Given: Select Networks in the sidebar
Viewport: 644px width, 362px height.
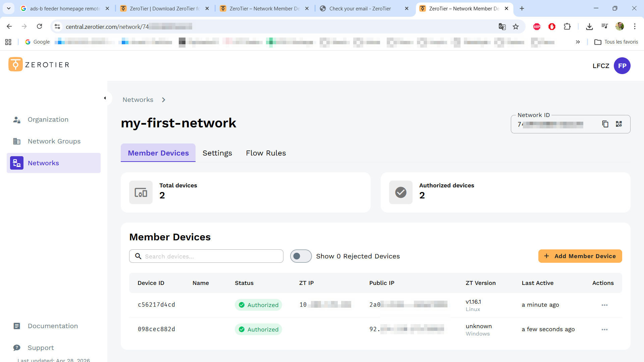Looking at the screenshot, I should (54, 163).
